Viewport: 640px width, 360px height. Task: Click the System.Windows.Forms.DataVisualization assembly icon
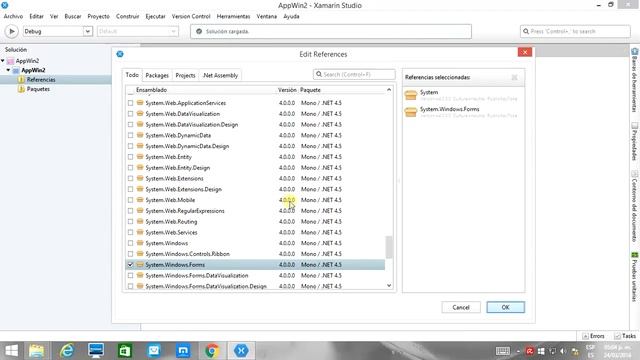point(140,276)
